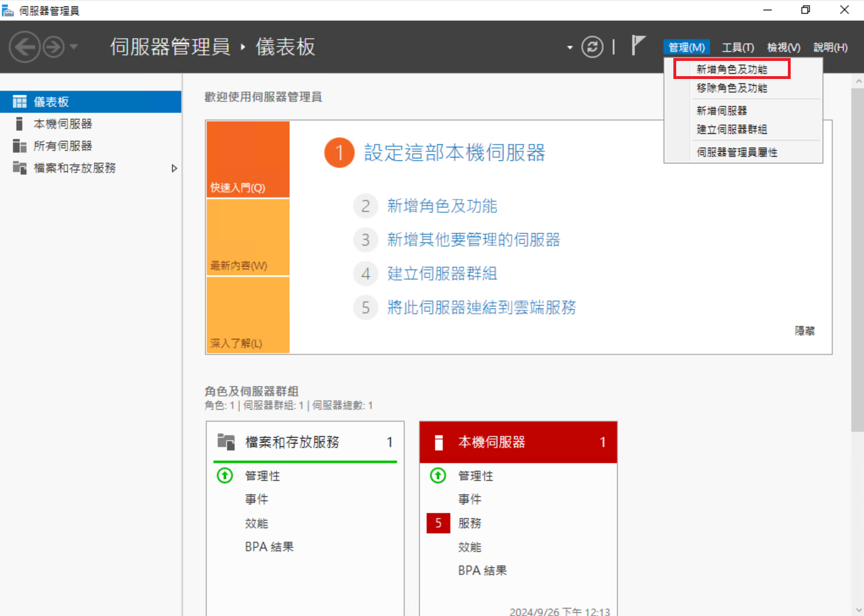Click 事件 in 本機伺服器 tile
The height and width of the screenshot is (616, 864).
tap(470, 499)
